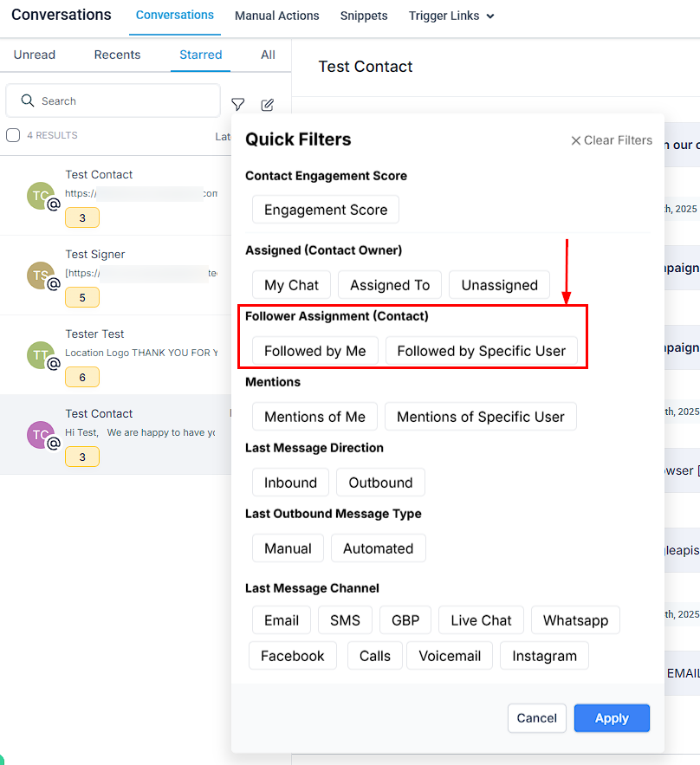Image resolution: width=700 pixels, height=765 pixels.
Task: Switch to the Unread tab
Action: coord(34,55)
